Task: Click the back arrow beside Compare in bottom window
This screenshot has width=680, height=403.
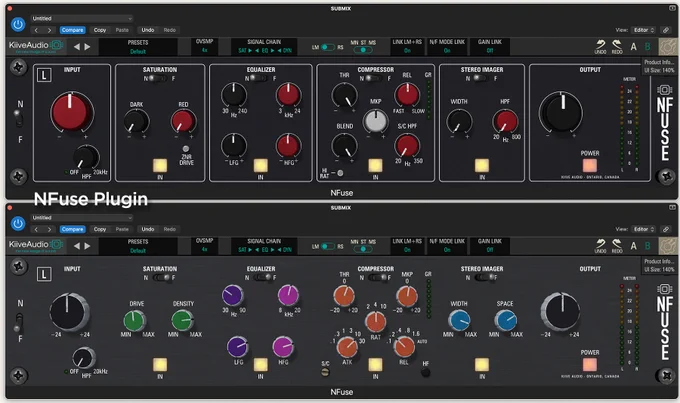Action: pyautogui.click(x=36, y=229)
